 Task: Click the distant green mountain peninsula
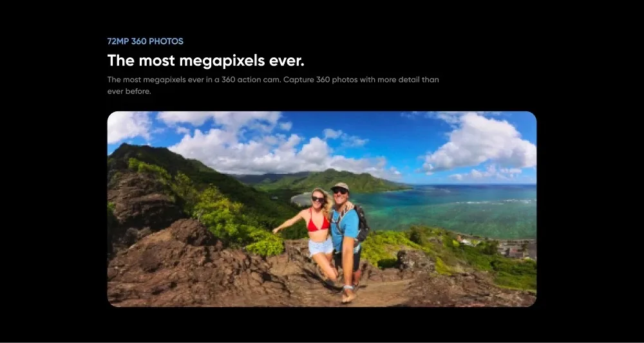pos(328,181)
